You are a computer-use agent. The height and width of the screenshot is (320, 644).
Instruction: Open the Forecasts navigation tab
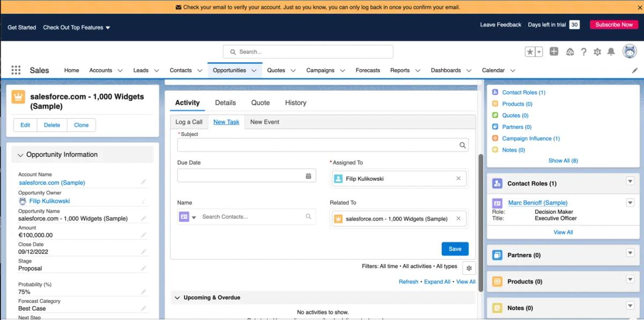point(368,70)
